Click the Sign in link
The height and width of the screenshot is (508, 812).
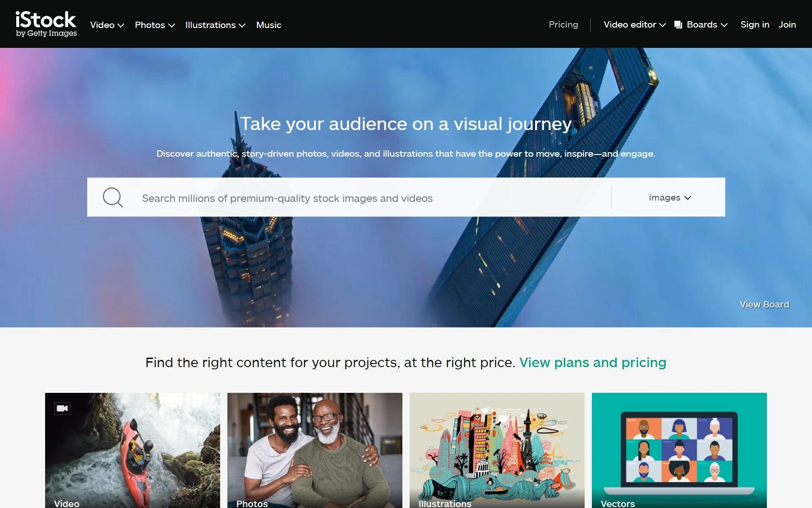(754, 25)
